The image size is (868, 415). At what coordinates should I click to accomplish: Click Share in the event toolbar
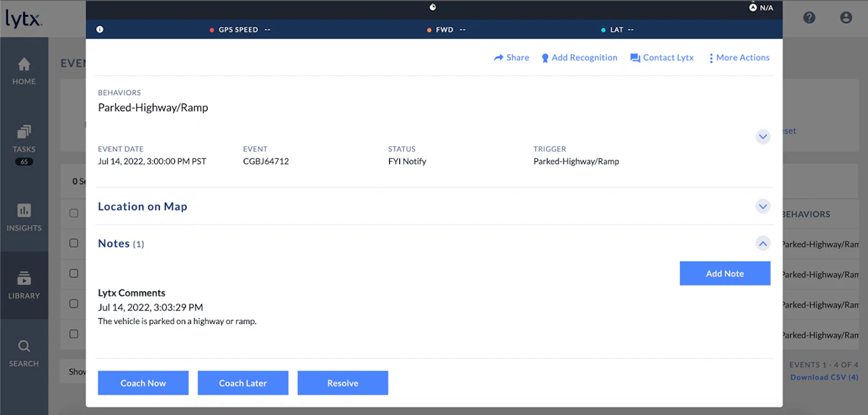pyautogui.click(x=511, y=58)
